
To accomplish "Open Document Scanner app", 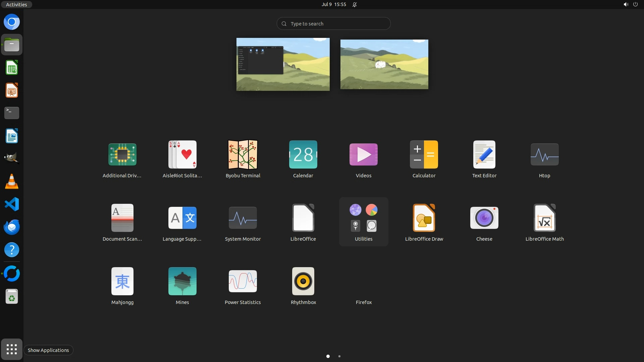I will click(122, 218).
